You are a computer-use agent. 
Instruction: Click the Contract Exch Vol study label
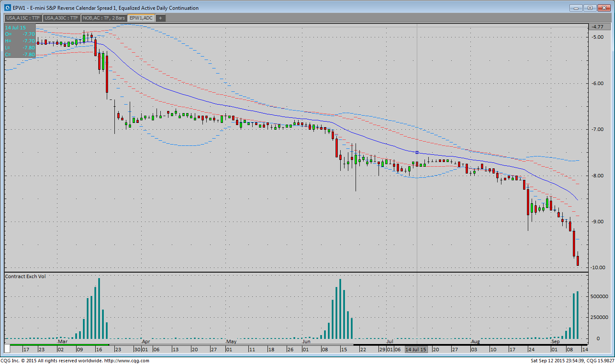[x=26, y=276]
